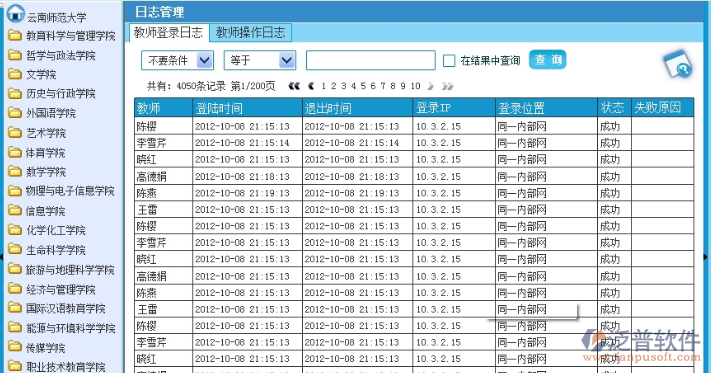The width and height of the screenshot is (711, 373).
Task: Go to page 5 in the pagination
Action: tap(363, 86)
